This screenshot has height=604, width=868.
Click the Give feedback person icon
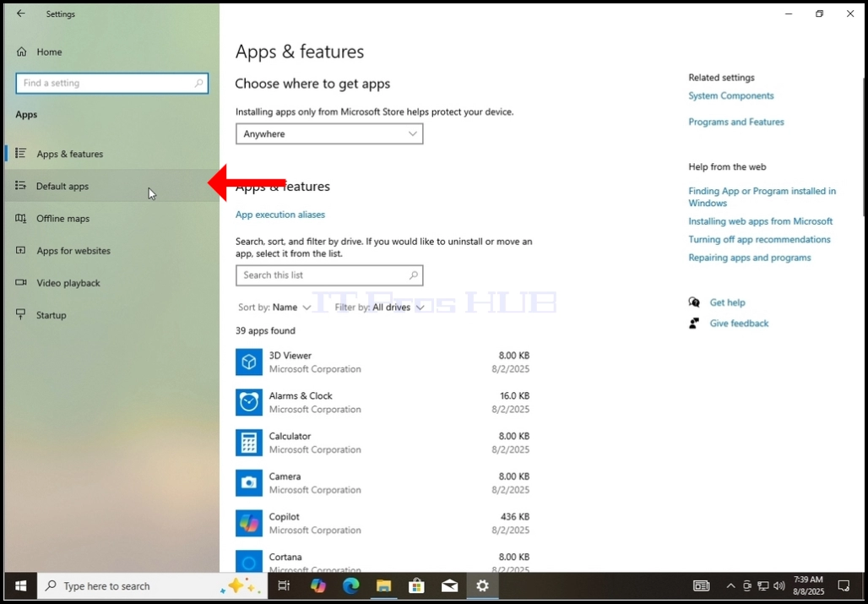[x=694, y=324]
